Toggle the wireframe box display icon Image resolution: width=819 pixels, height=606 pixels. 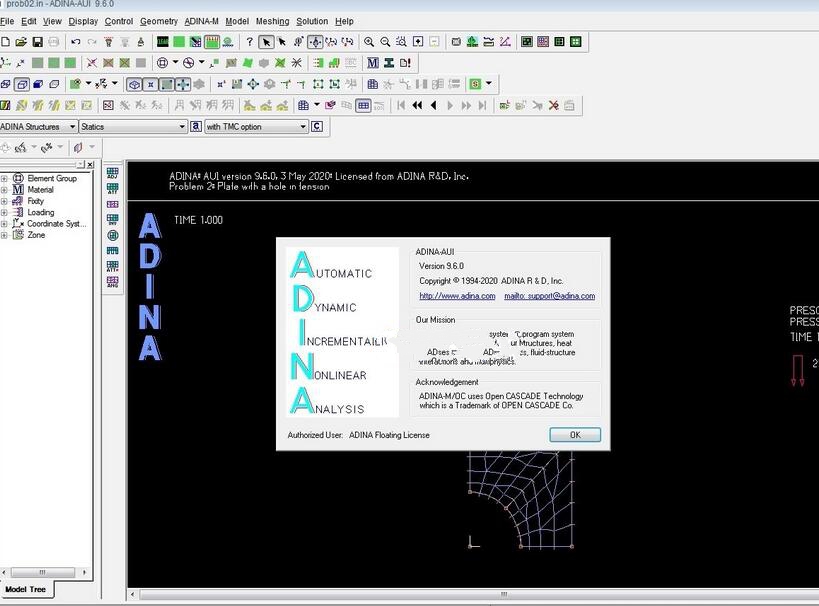tap(21, 84)
